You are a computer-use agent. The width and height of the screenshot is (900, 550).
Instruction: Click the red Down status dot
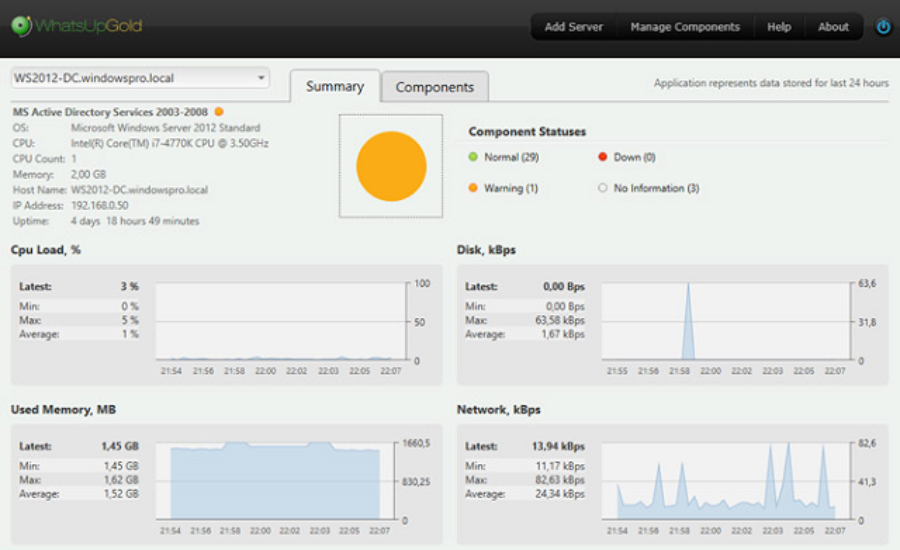click(603, 157)
